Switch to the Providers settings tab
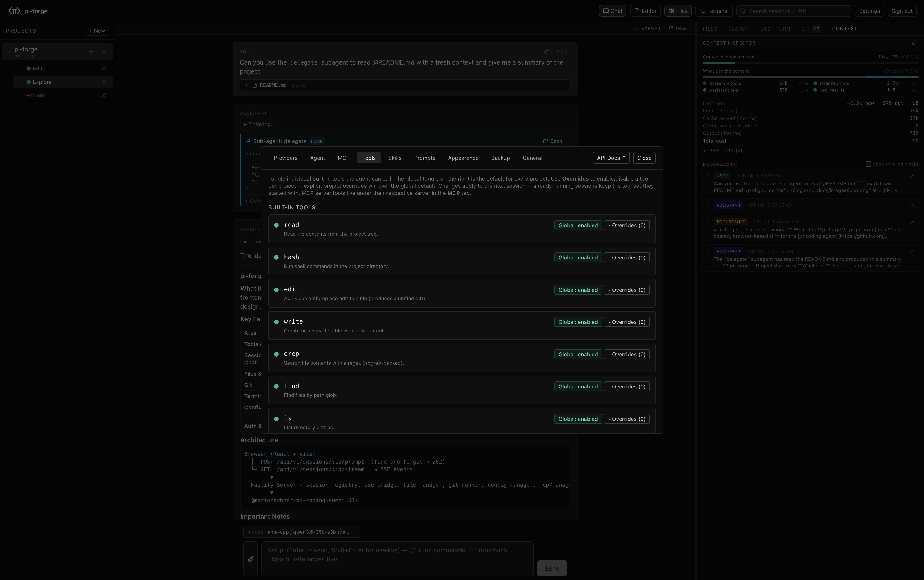The image size is (924, 580). tap(286, 158)
